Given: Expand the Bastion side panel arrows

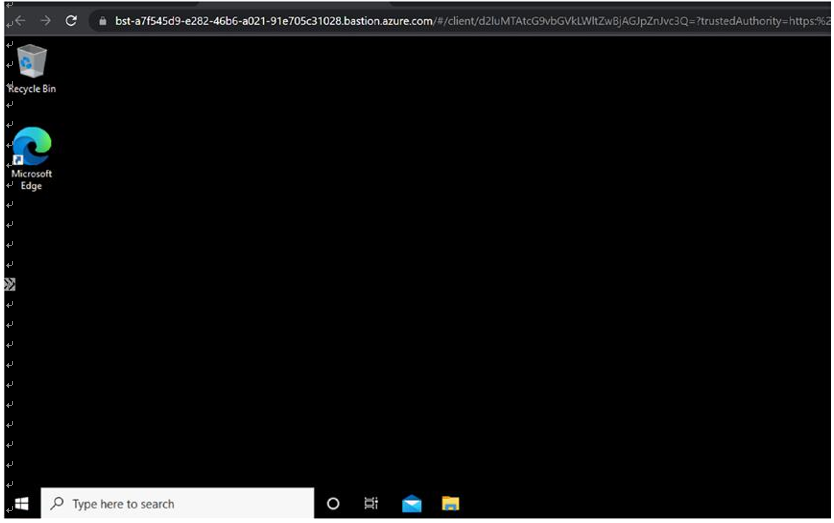Looking at the screenshot, I should tap(10, 285).
